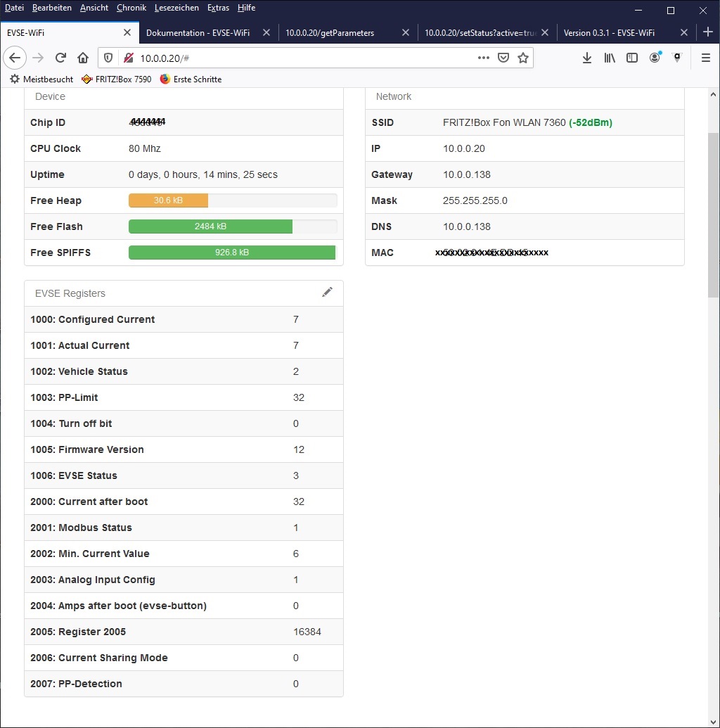Click the pencil edit icon in EVSE Registers
Viewport: 720px width, 728px height.
tap(327, 293)
